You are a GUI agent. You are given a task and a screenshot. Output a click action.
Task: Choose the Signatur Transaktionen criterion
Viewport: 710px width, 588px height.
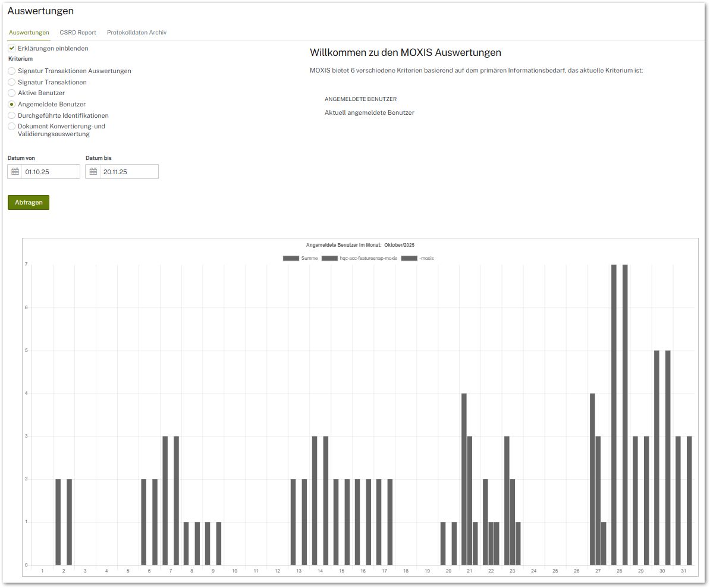[12, 82]
